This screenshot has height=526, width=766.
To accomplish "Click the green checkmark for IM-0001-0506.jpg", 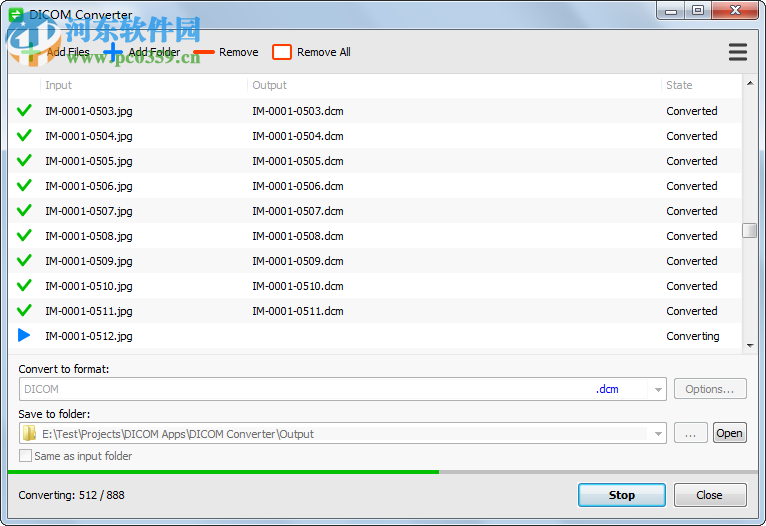I will point(24,186).
